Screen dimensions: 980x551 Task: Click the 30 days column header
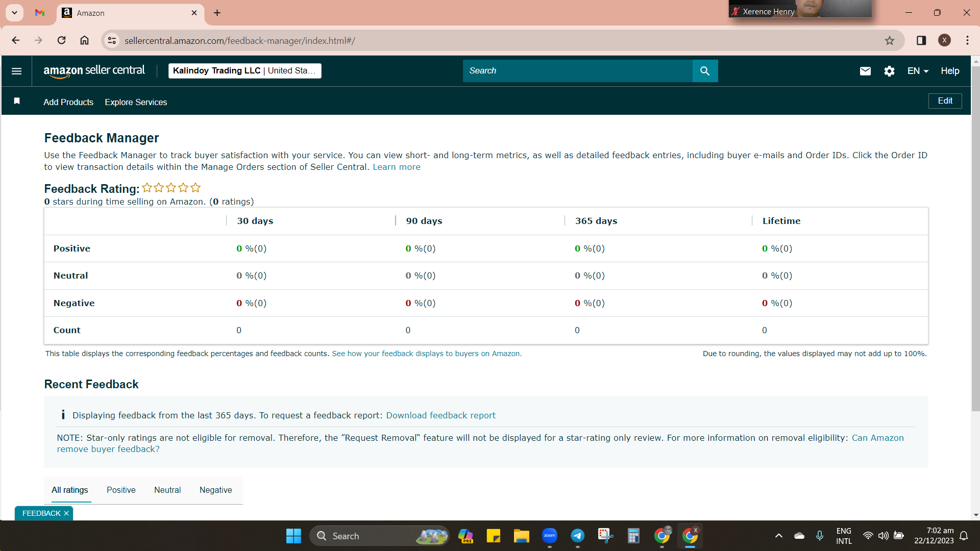click(255, 221)
